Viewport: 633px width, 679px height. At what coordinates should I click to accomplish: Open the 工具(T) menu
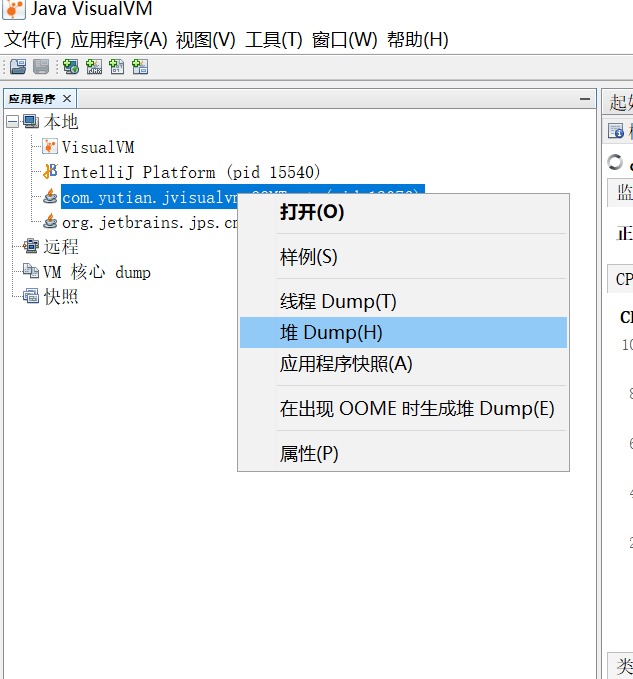[273, 40]
